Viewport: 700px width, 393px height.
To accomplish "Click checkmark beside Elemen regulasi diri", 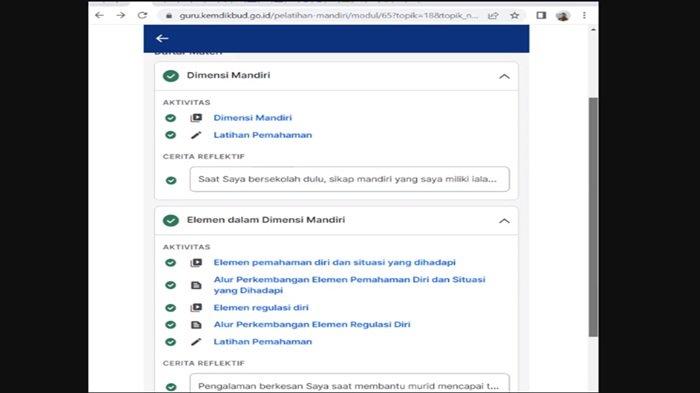I will point(171,308).
